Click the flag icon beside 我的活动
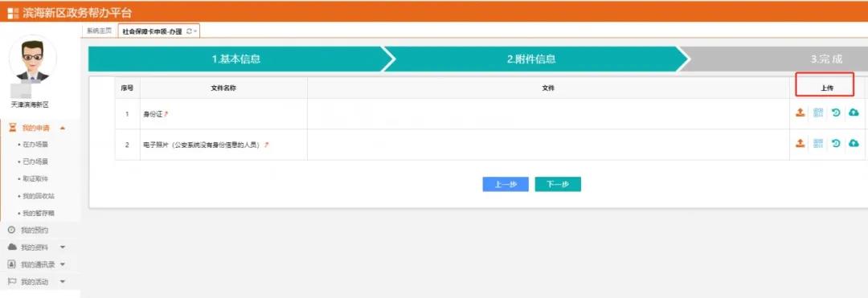This screenshot has width=868, height=298. pyautogui.click(x=11, y=281)
